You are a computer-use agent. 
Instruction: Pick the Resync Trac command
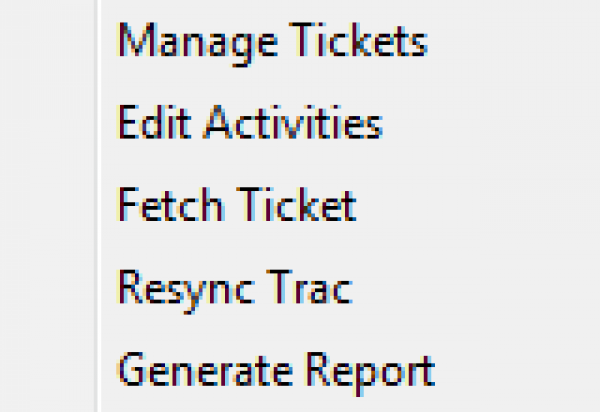click(235, 289)
